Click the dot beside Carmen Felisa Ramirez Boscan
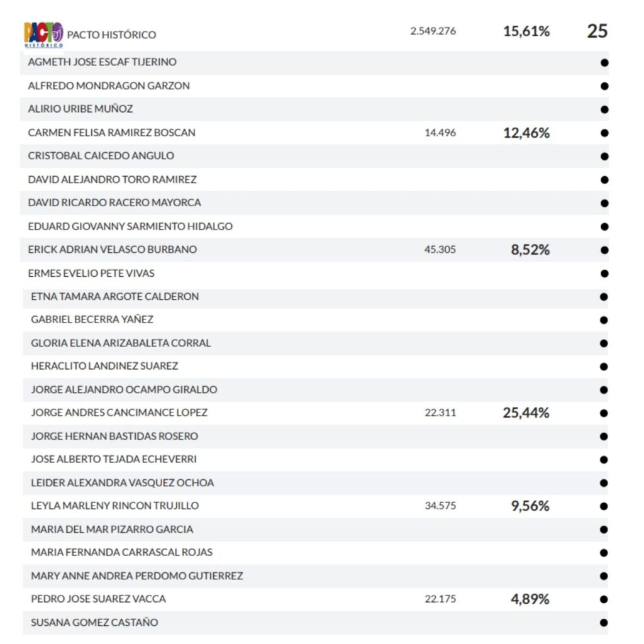Image resolution: width=644 pixels, height=644 pixels. pos(604,133)
